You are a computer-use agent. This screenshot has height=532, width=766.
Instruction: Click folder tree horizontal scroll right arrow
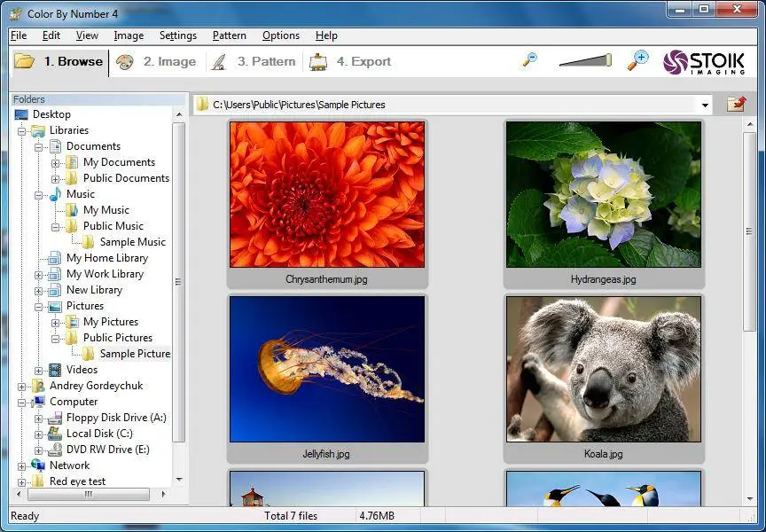(x=162, y=495)
